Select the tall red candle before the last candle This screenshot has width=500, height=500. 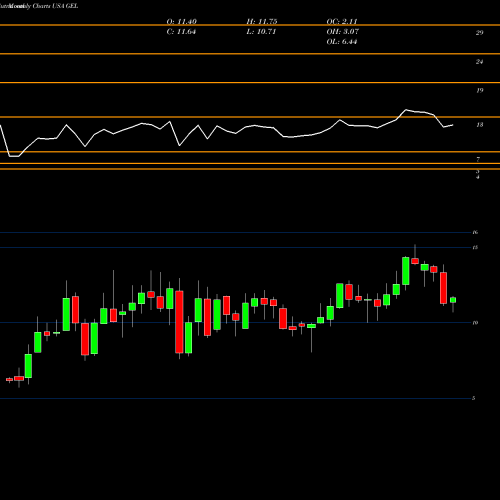tap(443, 288)
